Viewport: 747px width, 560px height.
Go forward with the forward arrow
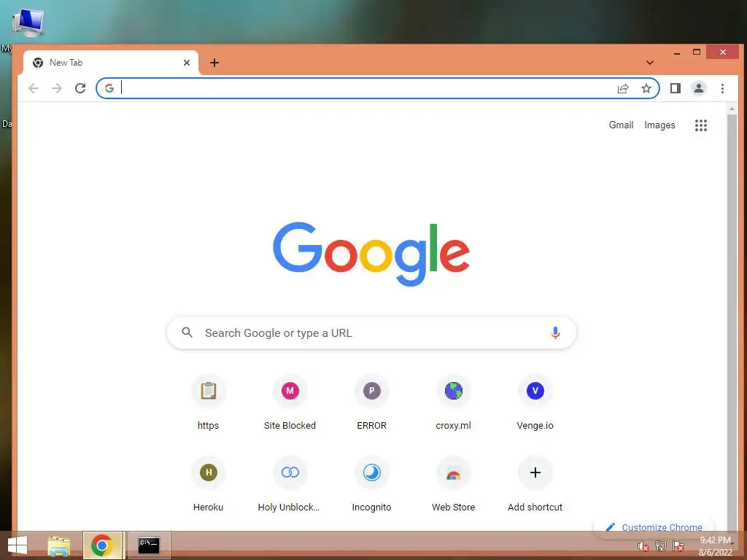click(57, 88)
